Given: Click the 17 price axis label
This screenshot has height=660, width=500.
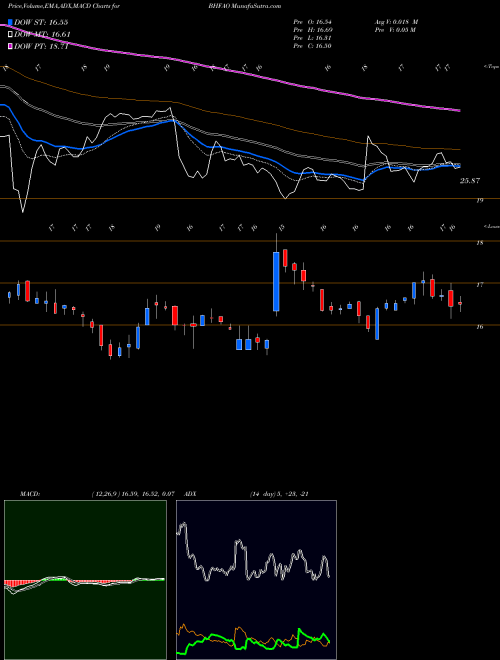Looking at the screenshot, I should coord(479,285).
